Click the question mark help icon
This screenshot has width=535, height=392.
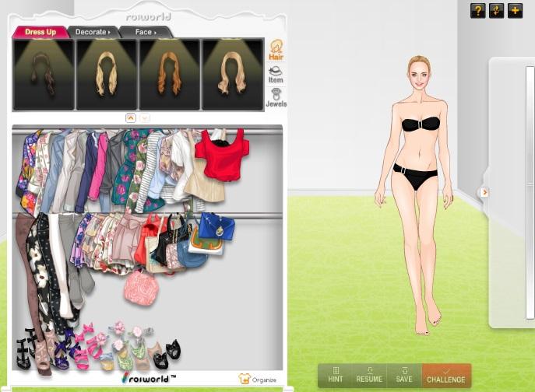click(x=478, y=10)
